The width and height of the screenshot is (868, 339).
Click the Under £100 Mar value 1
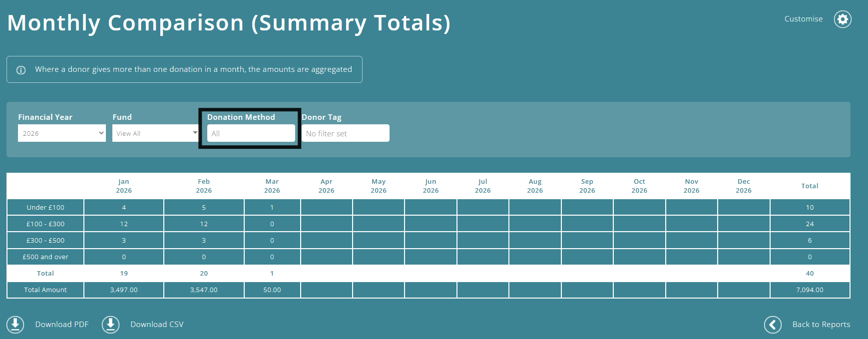(x=272, y=207)
